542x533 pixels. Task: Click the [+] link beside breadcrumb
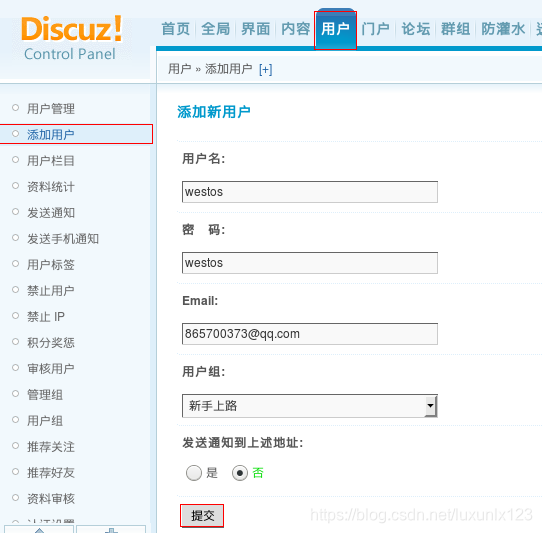click(x=265, y=69)
